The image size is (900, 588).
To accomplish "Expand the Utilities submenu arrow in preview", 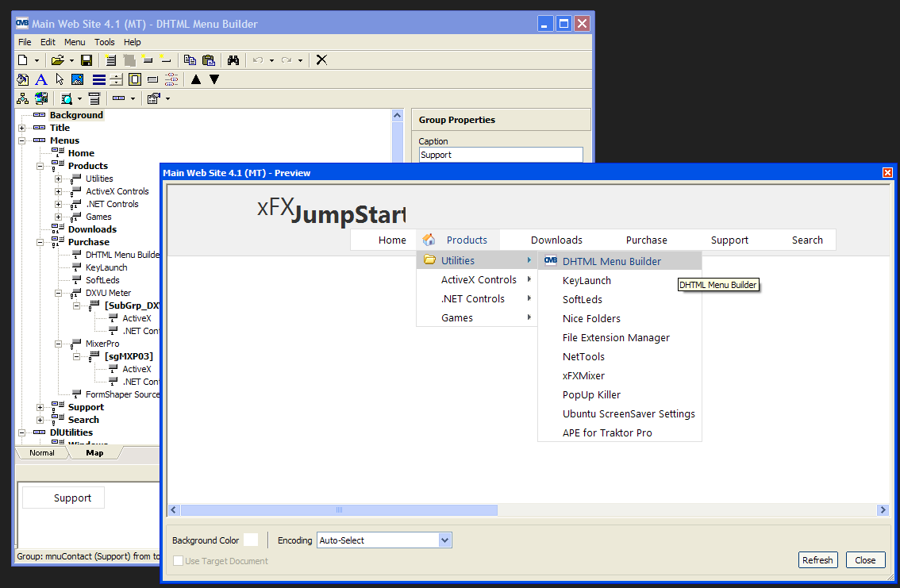I will tap(529, 259).
